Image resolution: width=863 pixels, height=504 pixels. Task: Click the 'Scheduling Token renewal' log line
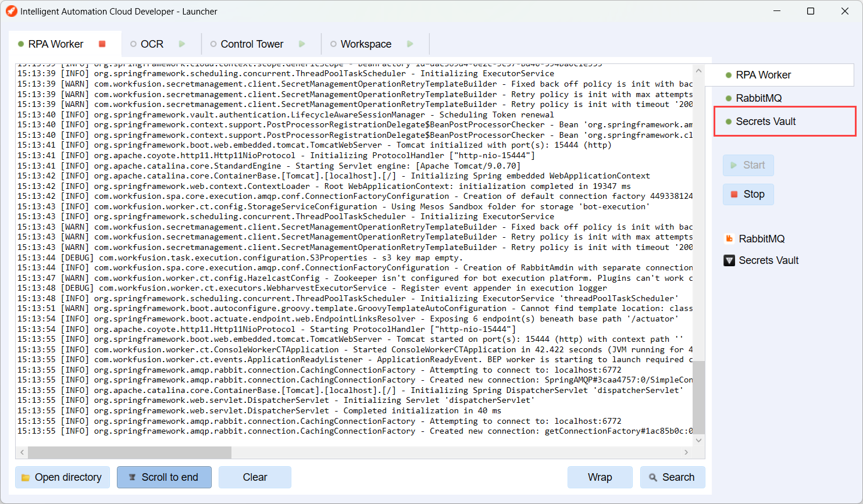(x=286, y=115)
